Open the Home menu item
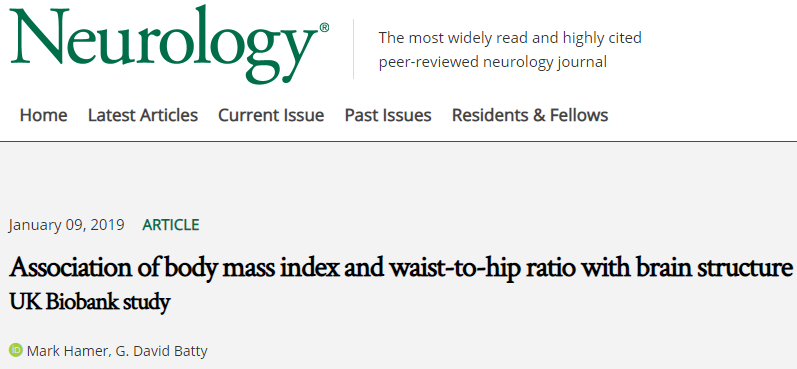The height and width of the screenshot is (369, 797). click(x=43, y=115)
